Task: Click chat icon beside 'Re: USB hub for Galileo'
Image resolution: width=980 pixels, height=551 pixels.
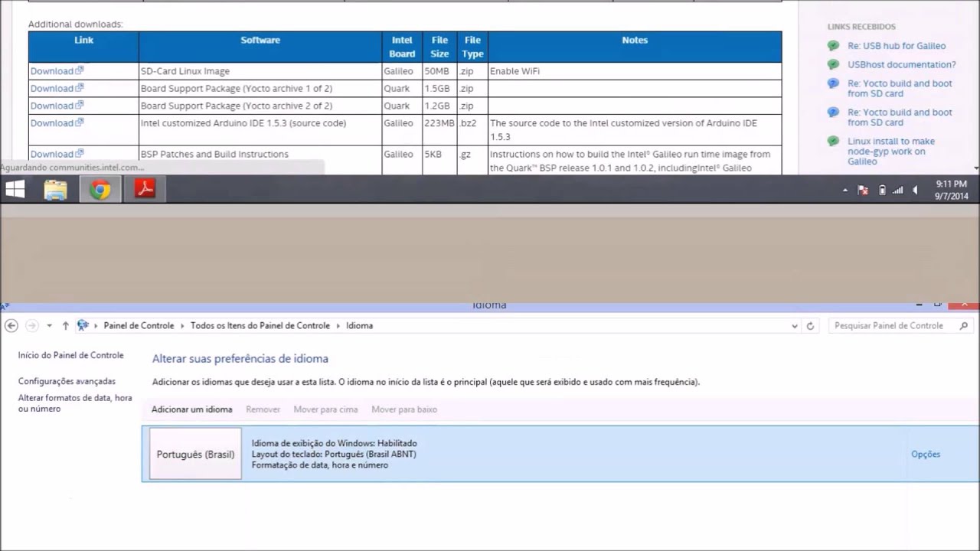Action: pyautogui.click(x=833, y=46)
